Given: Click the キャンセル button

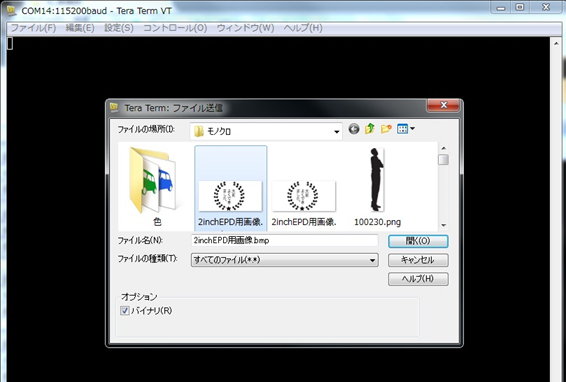Looking at the screenshot, I should click(x=418, y=260).
